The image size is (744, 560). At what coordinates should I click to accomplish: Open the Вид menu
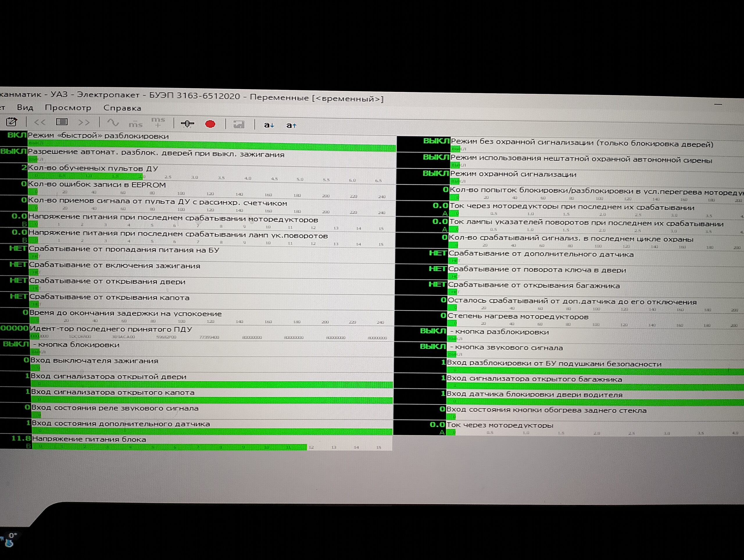tap(25, 107)
